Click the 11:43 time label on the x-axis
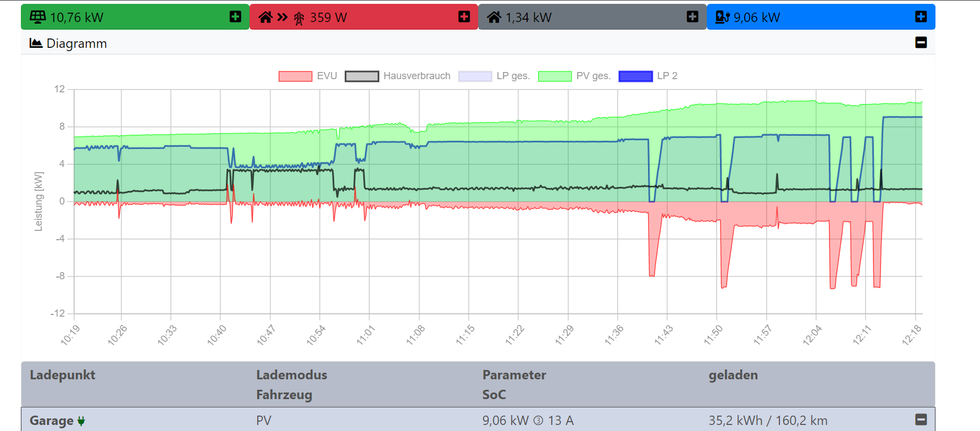Screen dimensions: 980x431 (664, 335)
